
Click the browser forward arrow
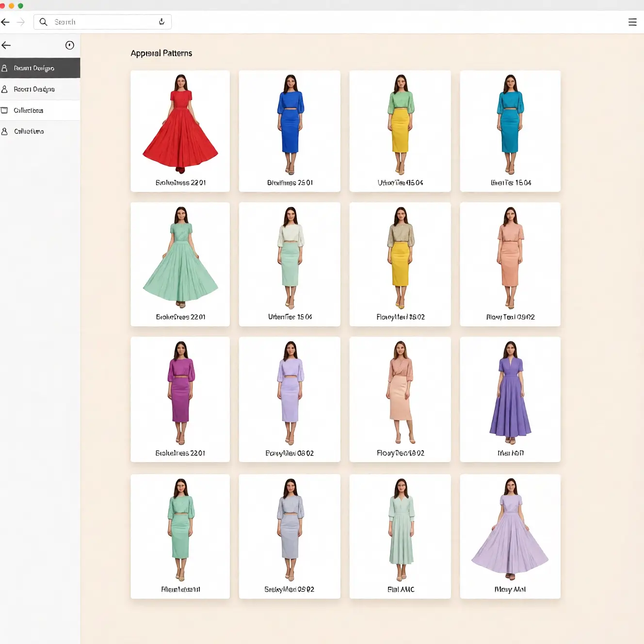(21, 22)
